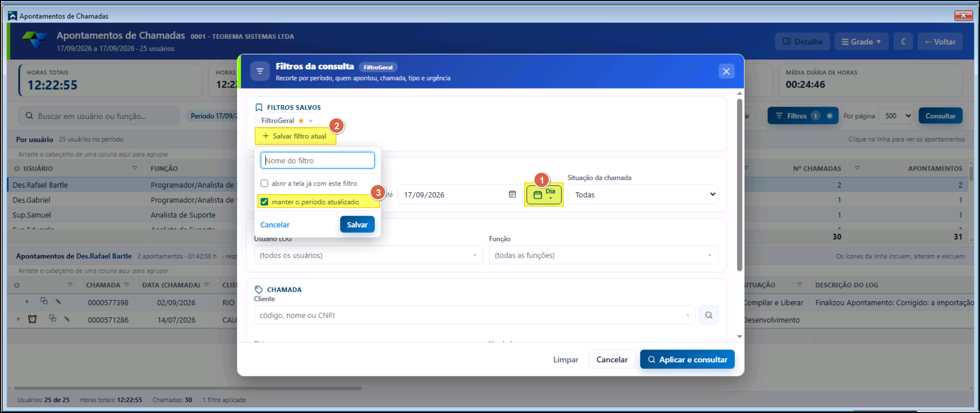The image size is (980, 413).
Task: Click the Limpar button
Action: (x=566, y=360)
